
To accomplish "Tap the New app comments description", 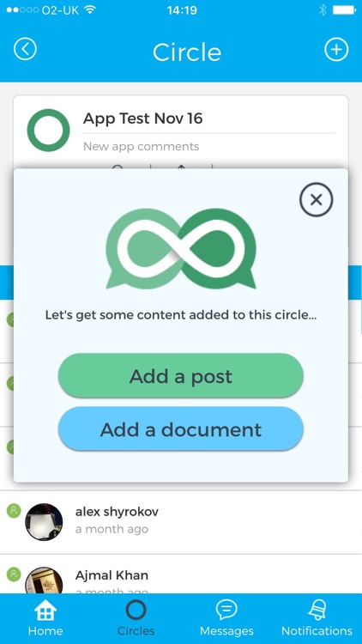I will (142, 147).
